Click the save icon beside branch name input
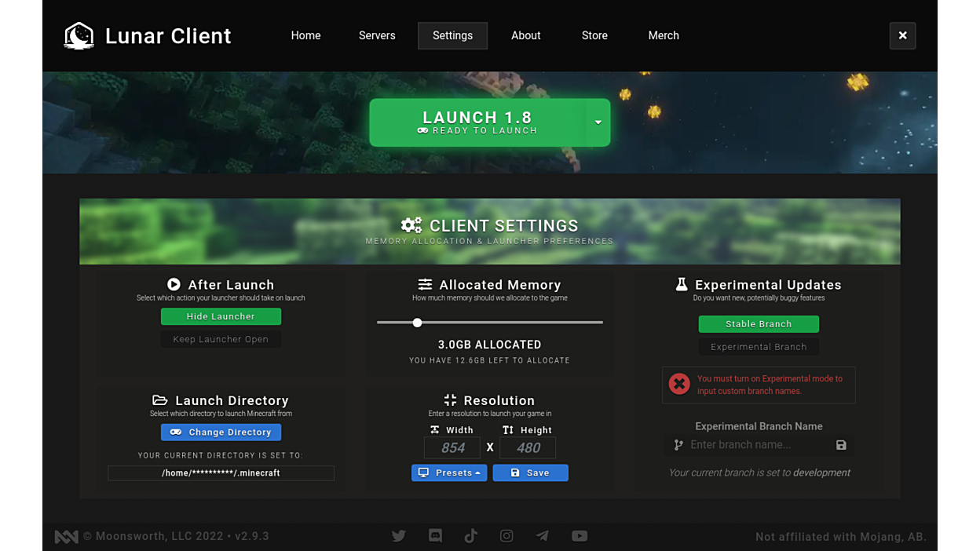The image size is (980, 551). pyautogui.click(x=841, y=445)
